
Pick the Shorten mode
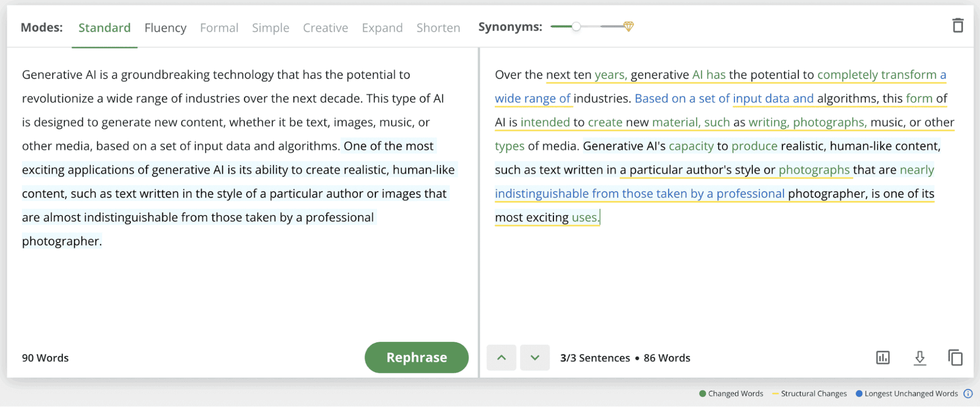coord(438,28)
